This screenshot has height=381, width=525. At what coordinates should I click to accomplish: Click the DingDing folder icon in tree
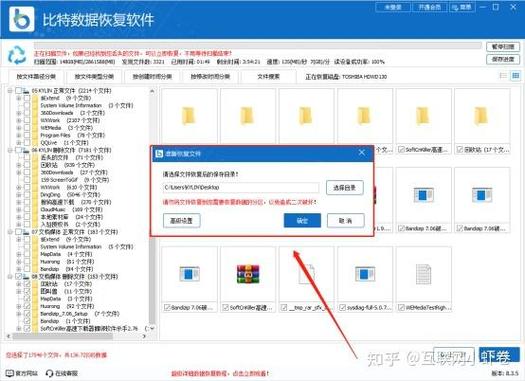[x=35, y=195]
